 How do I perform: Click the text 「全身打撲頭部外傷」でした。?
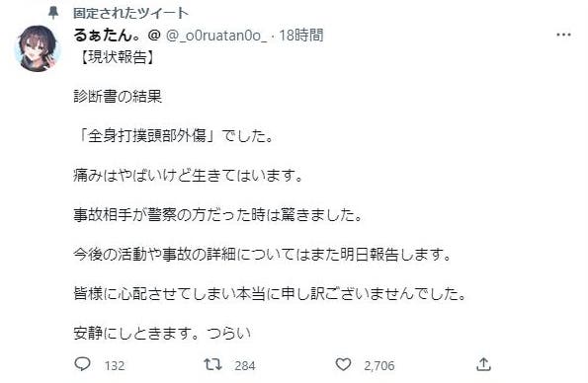click(174, 136)
